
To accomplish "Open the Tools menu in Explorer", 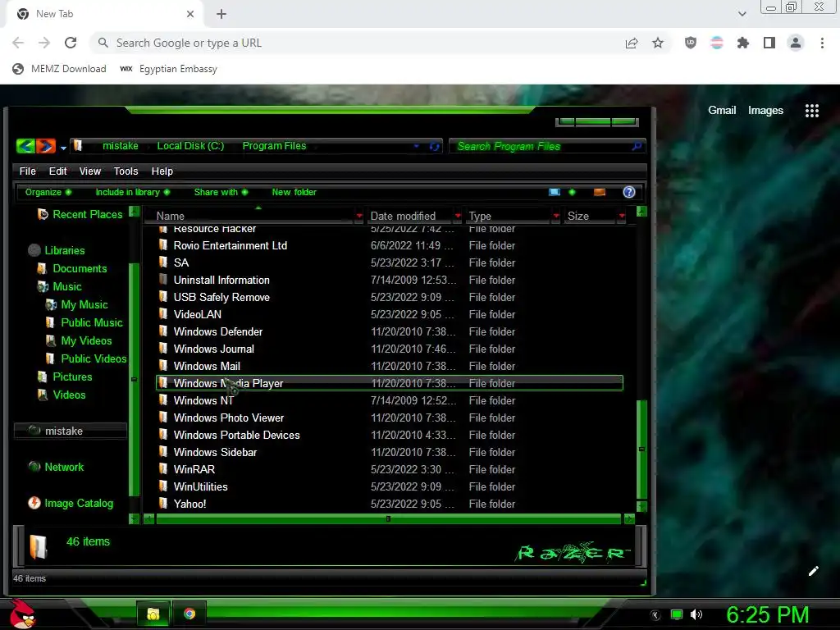I will 126,171.
